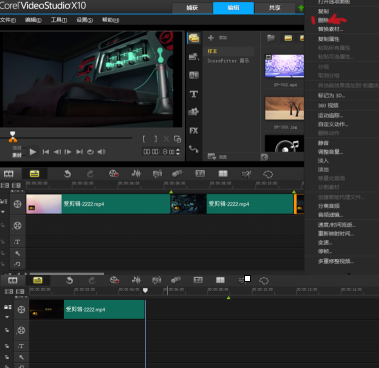Open Record/Capture option in upper timeline toolbar
Image resolution: width=379 pixels, height=368 pixels.
[113, 174]
